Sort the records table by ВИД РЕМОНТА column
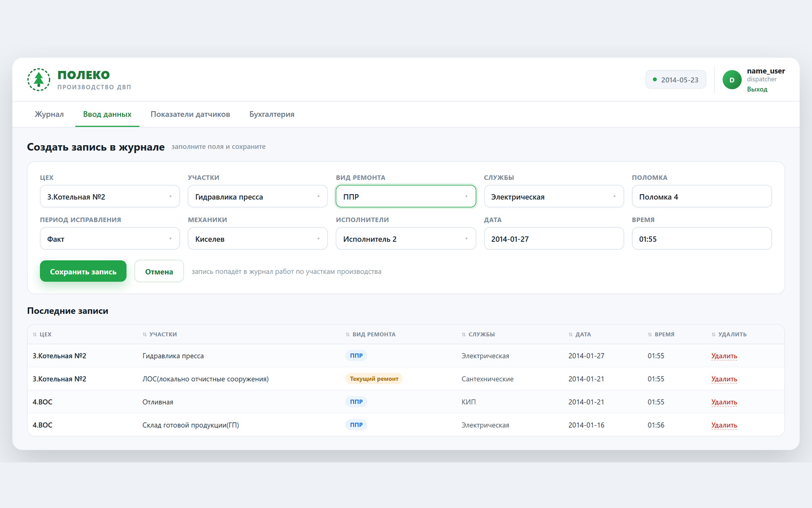The height and width of the screenshot is (508, 812). 370,335
